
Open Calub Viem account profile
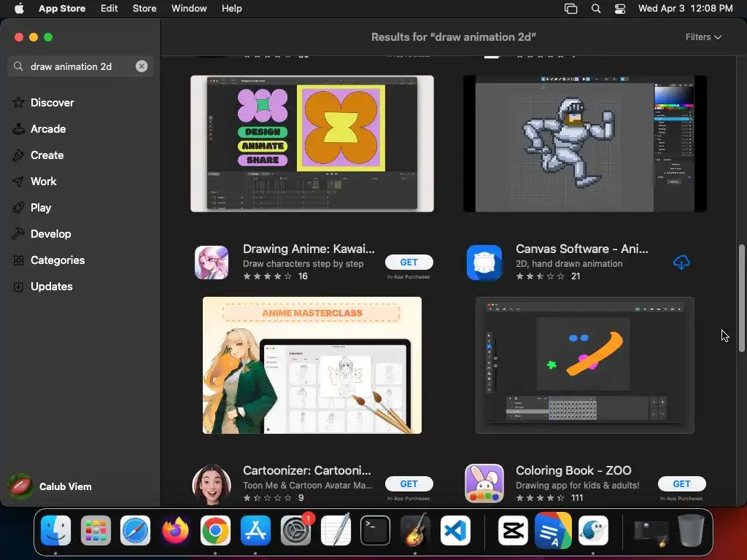(50, 486)
